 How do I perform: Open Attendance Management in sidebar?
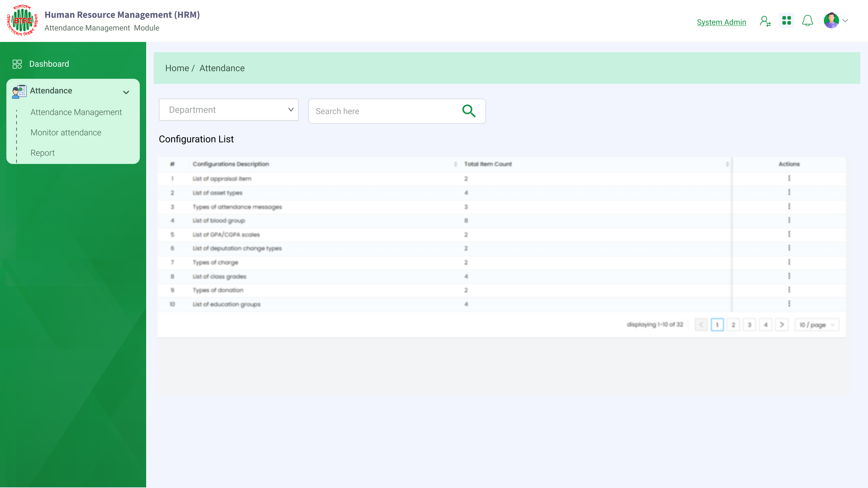click(x=76, y=112)
